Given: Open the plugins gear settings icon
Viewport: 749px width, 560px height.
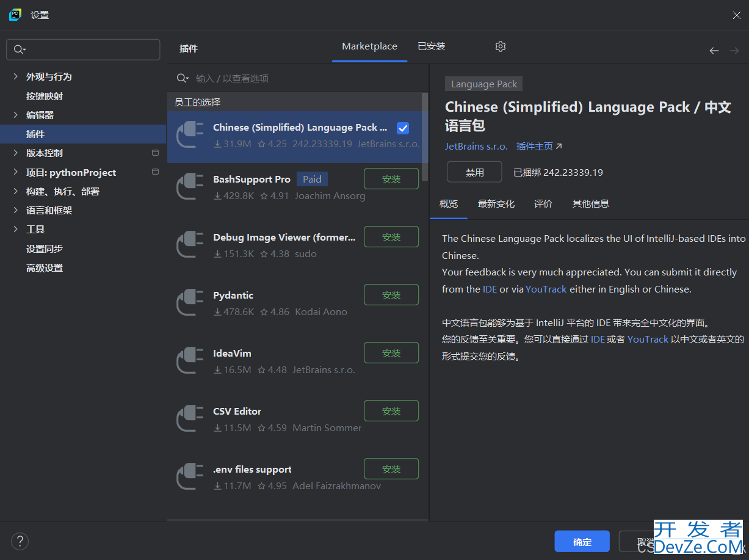Looking at the screenshot, I should point(501,46).
